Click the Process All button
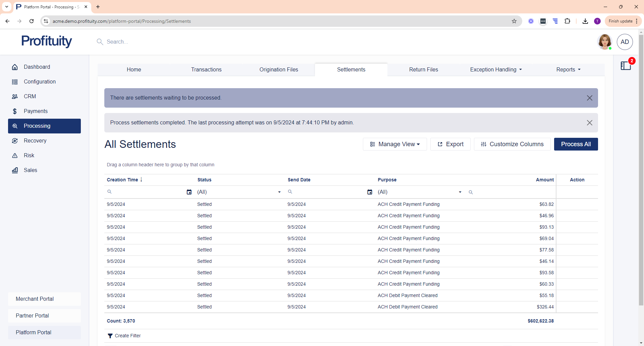644x346 pixels. point(576,144)
